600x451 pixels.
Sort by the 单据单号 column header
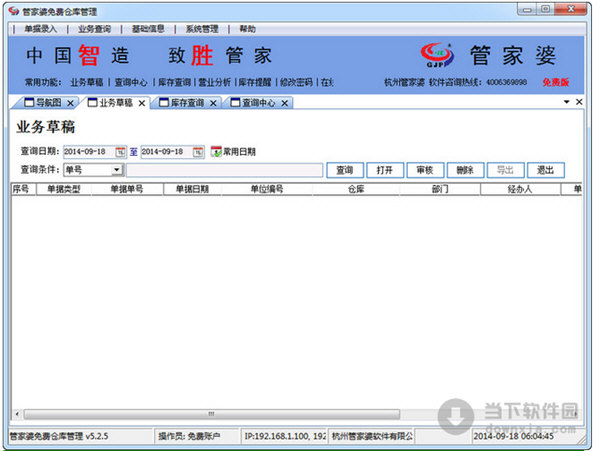click(127, 189)
